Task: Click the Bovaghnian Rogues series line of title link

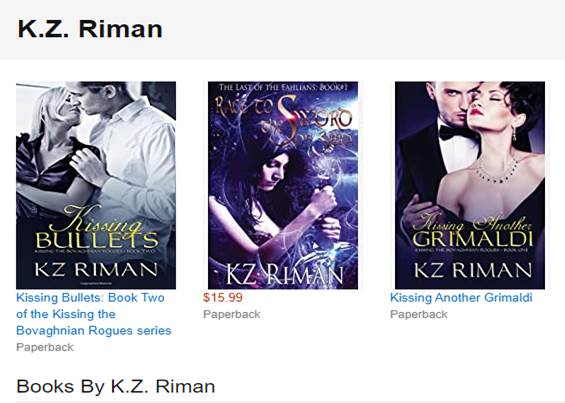Action: (x=94, y=331)
